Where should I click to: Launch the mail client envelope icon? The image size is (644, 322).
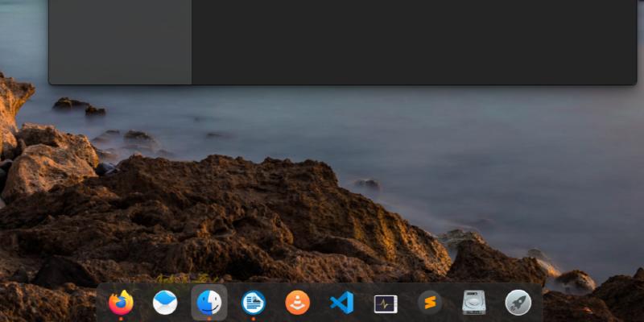[165, 303]
